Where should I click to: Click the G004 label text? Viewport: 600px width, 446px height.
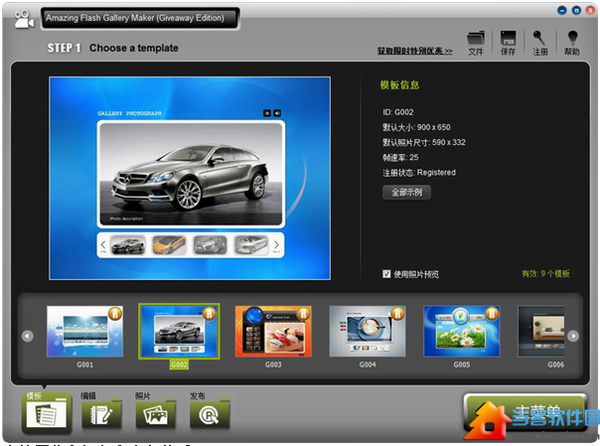click(x=367, y=365)
